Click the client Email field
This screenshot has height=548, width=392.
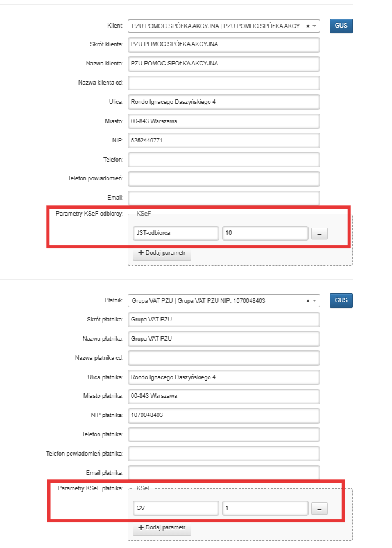click(223, 198)
